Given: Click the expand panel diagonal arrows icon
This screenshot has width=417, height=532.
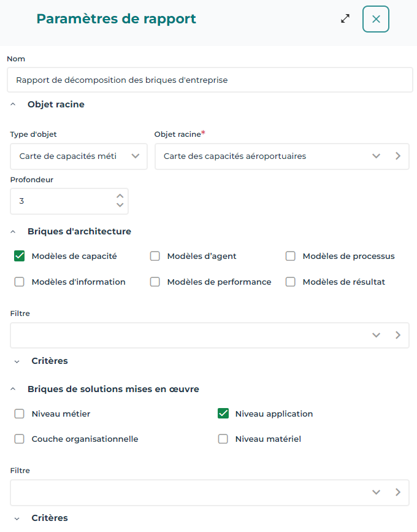Looking at the screenshot, I should [345, 18].
